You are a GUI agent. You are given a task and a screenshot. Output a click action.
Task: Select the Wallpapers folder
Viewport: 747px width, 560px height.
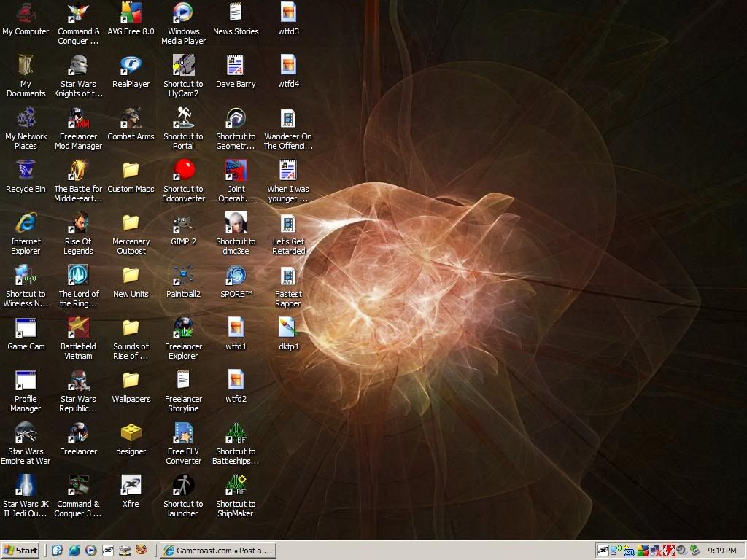(x=131, y=380)
